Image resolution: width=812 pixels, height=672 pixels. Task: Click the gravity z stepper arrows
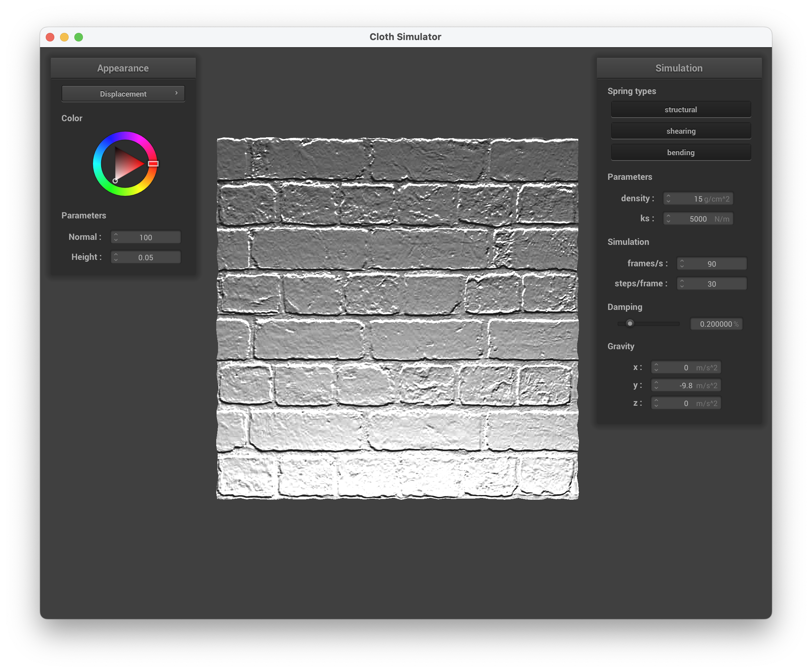click(x=656, y=403)
